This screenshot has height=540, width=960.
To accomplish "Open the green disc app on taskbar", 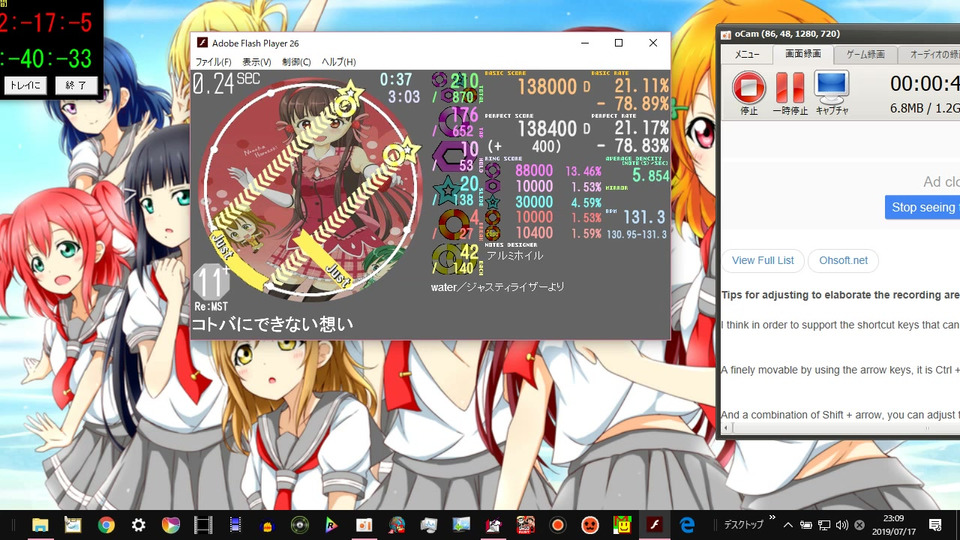I will point(299,525).
